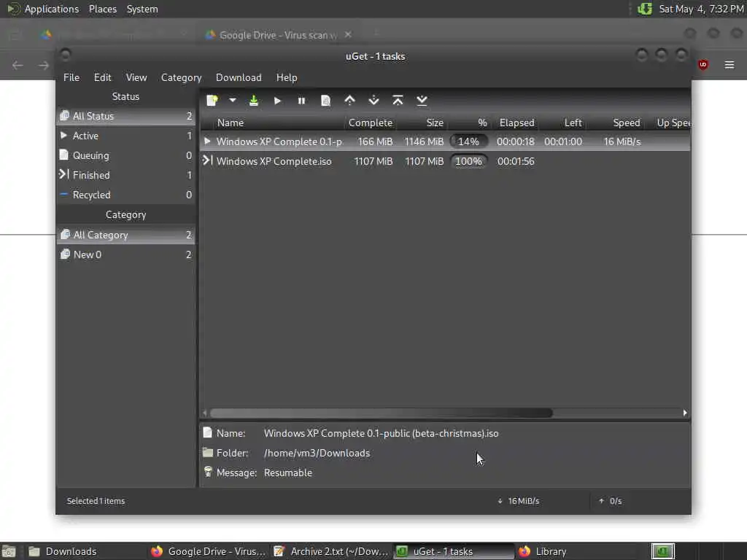
Task: Open the Edit menu
Action: (x=102, y=77)
